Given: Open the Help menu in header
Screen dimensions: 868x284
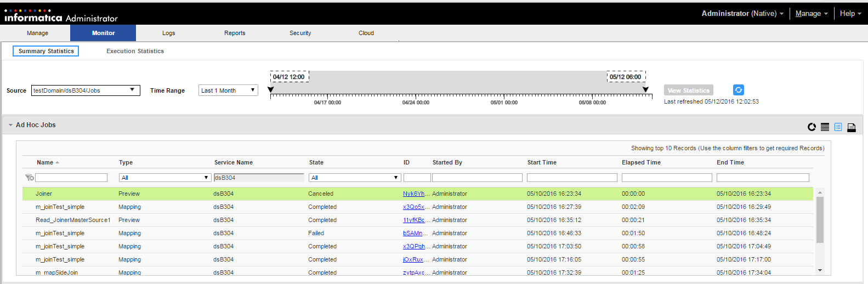Looking at the screenshot, I should [x=850, y=13].
